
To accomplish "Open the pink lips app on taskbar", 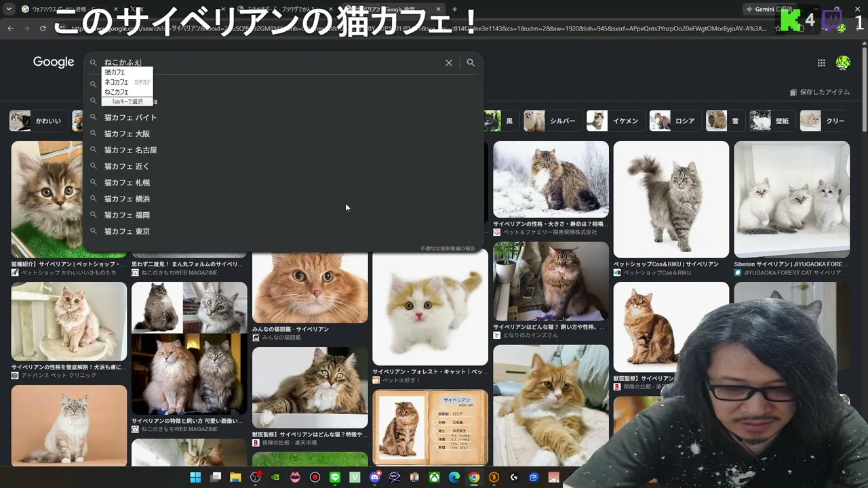I will pos(295,477).
